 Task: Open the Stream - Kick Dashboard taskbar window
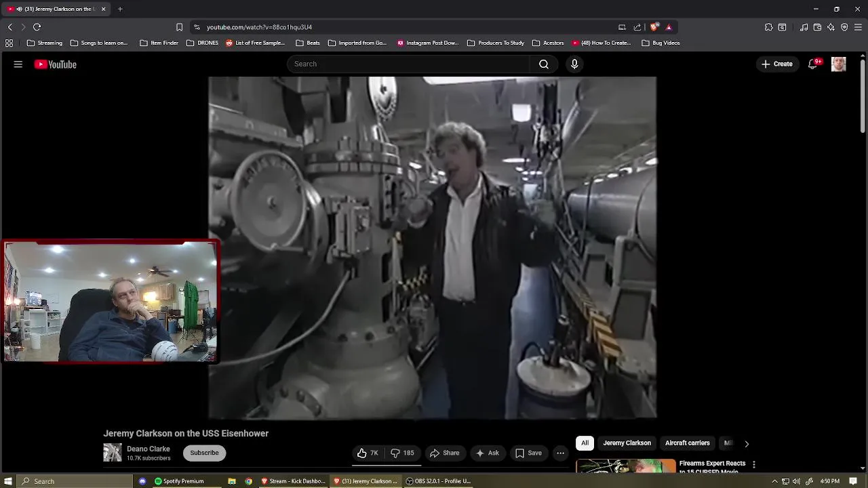tap(294, 481)
